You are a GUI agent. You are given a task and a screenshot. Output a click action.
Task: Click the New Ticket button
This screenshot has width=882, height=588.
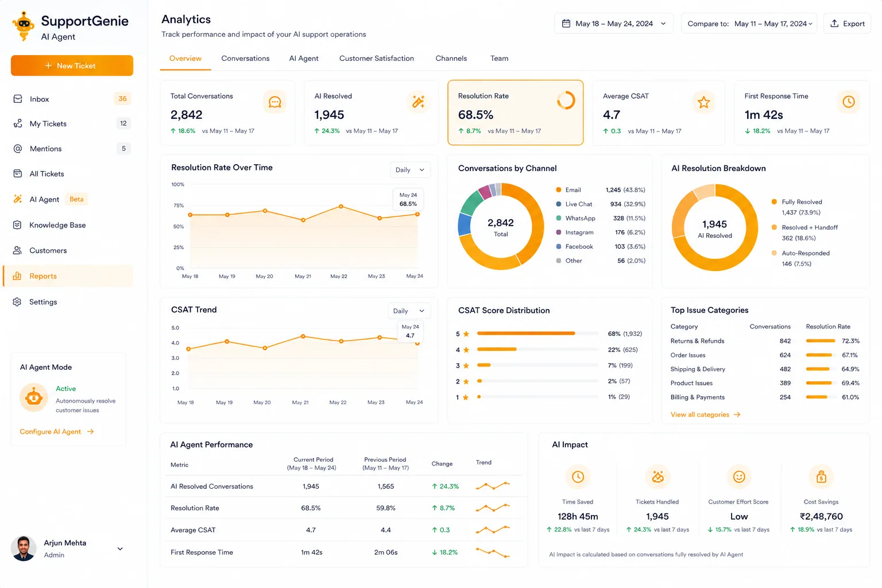coord(72,65)
